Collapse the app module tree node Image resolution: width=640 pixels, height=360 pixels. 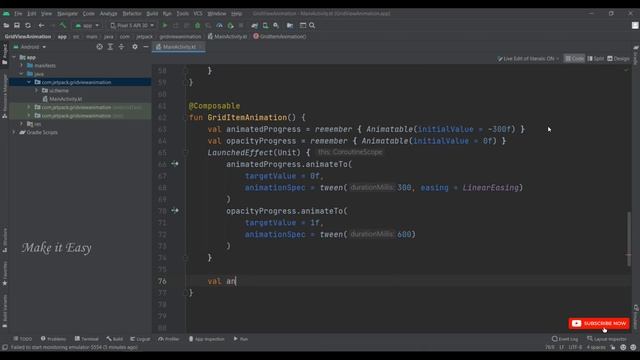click(x=14, y=57)
